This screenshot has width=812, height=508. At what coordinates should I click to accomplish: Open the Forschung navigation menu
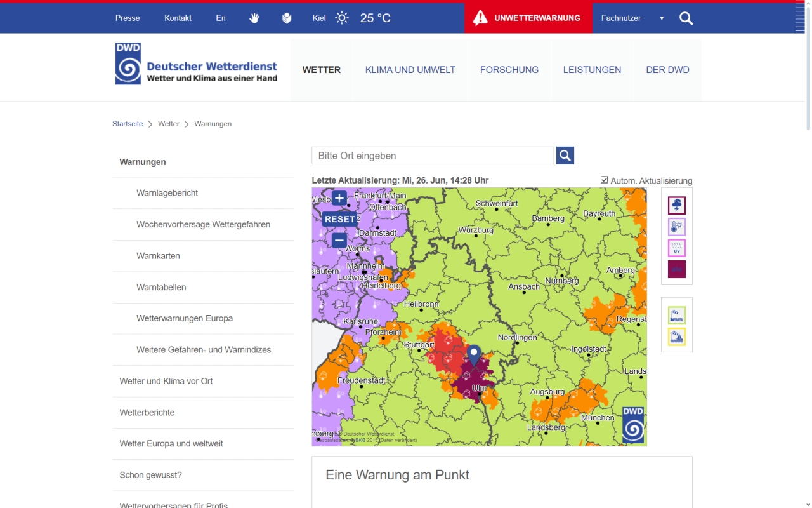[509, 70]
